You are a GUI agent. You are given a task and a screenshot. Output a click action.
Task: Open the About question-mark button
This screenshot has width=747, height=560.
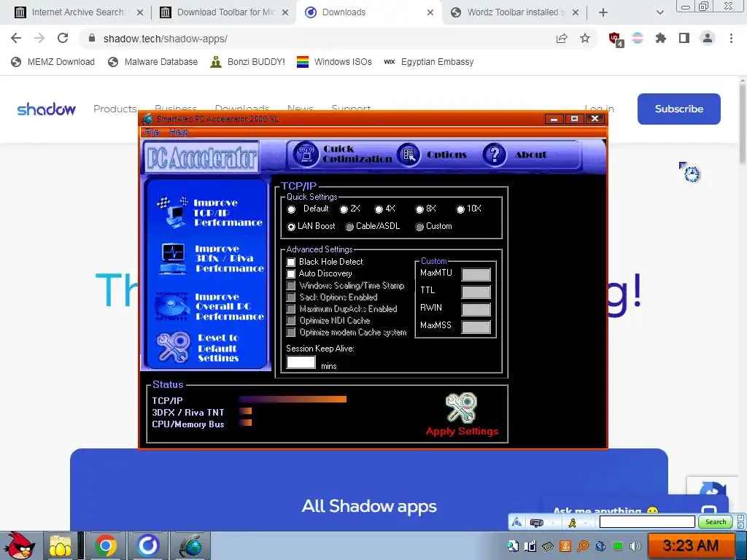(x=514, y=155)
